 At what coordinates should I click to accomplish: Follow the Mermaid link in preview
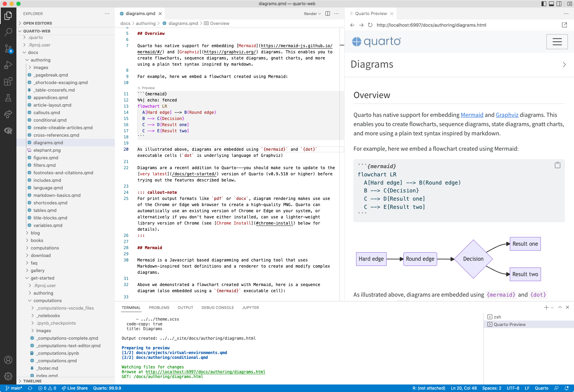[x=472, y=115]
